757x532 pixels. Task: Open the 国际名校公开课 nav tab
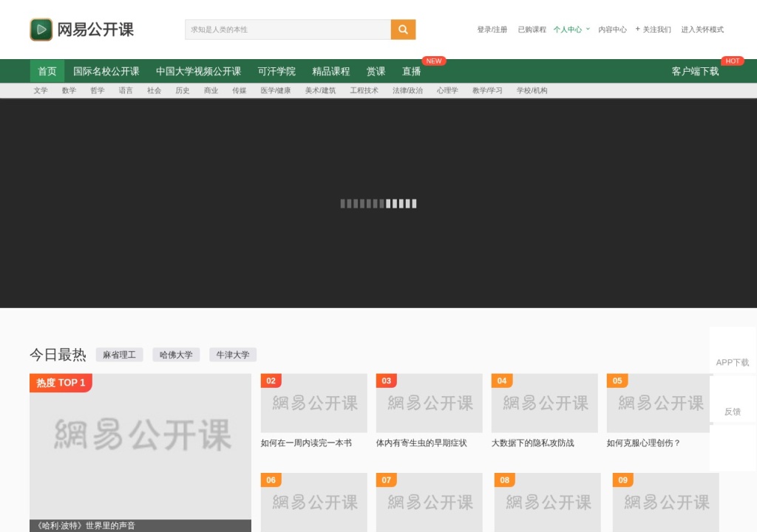pos(106,72)
